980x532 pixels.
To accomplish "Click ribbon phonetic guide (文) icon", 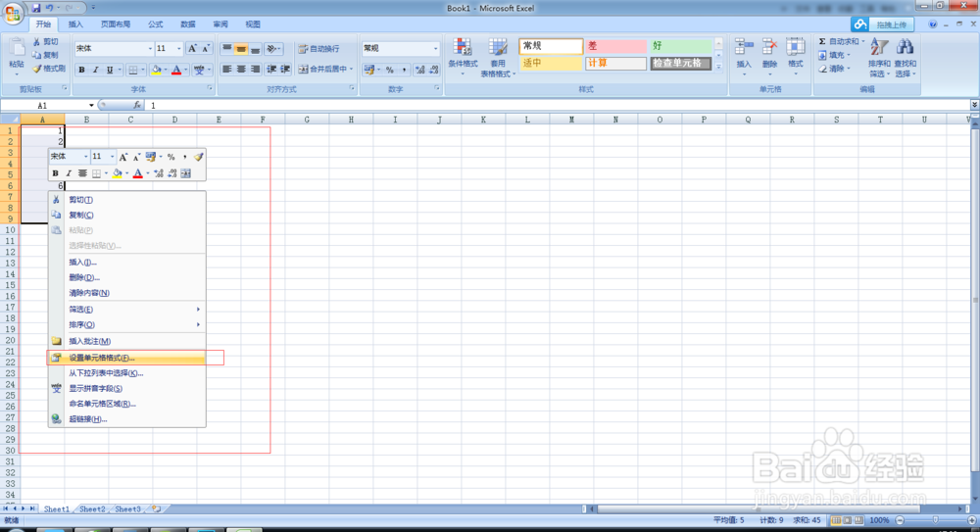I will (199, 70).
